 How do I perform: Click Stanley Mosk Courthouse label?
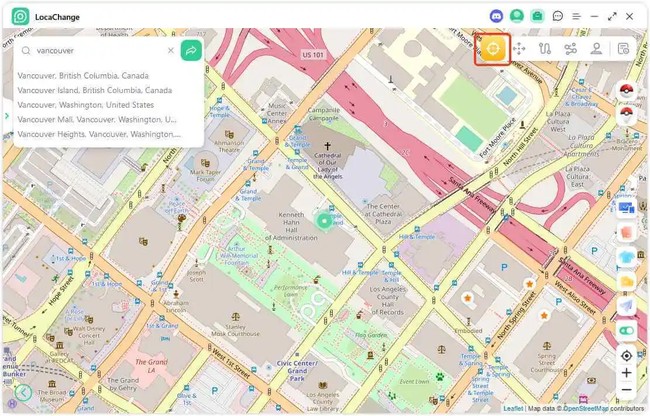[235, 330]
